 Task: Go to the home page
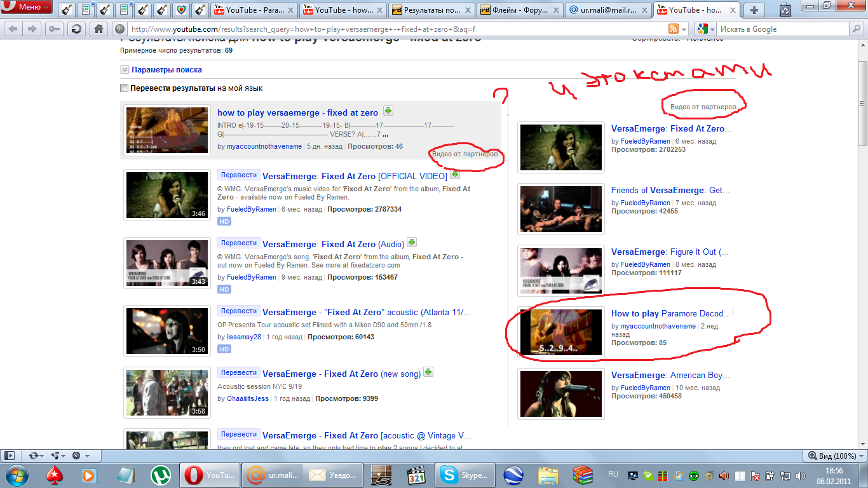(x=98, y=29)
